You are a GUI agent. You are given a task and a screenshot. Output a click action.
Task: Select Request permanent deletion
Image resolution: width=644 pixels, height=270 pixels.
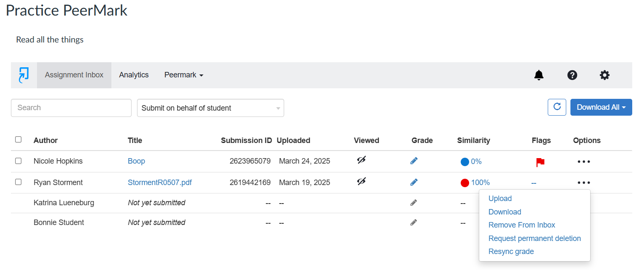pyautogui.click(x=535, y=238)
